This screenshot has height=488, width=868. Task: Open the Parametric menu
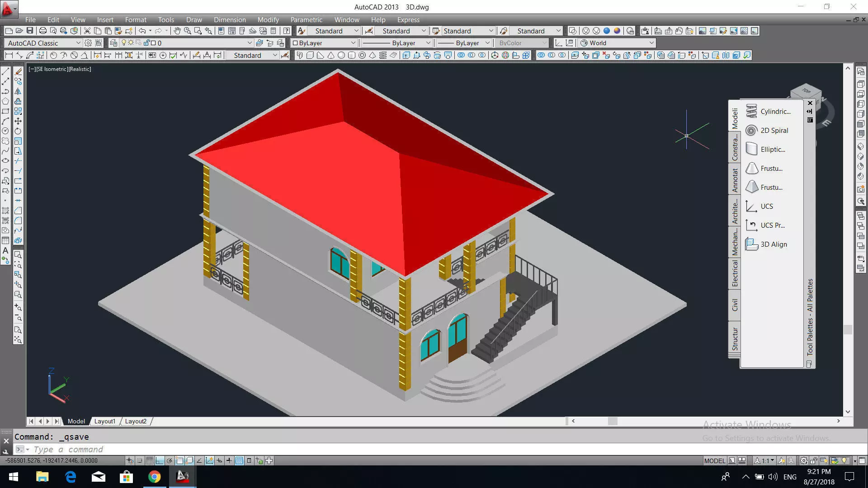point(306,20)
